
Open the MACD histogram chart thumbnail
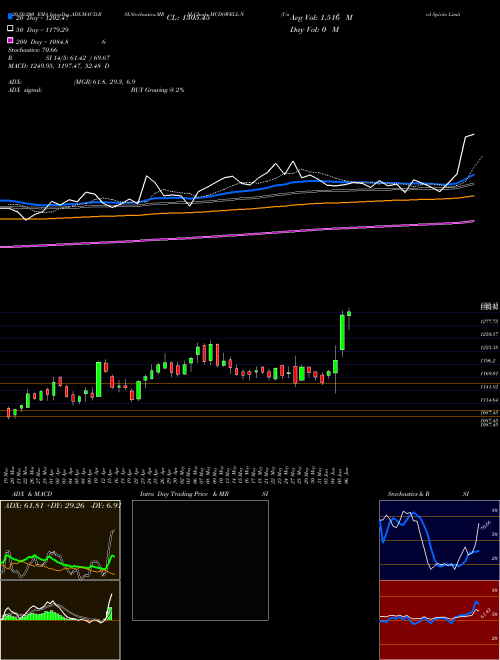(60, 620)
